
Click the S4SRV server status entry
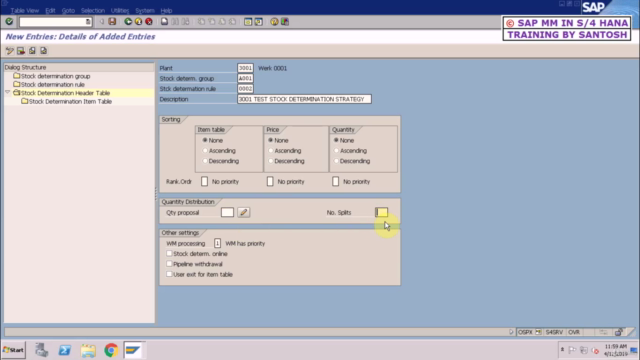click(554, 332)
